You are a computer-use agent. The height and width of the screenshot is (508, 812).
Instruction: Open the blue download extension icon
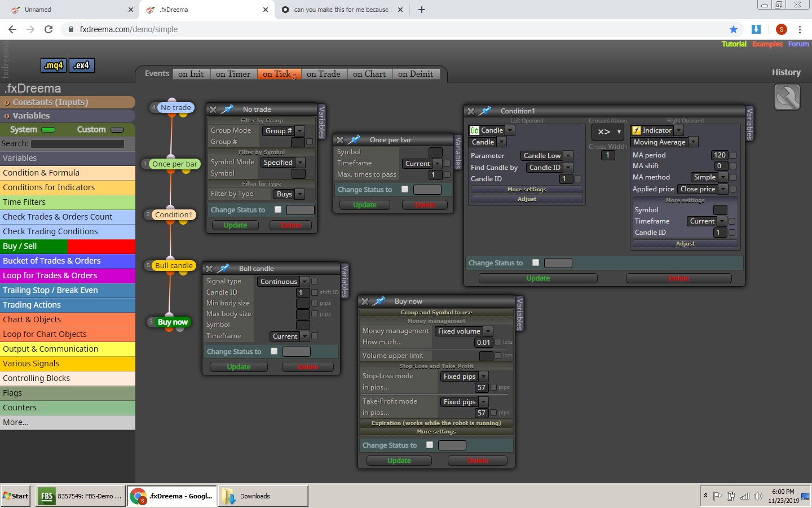pyautogui.click(x=756, y=29)
